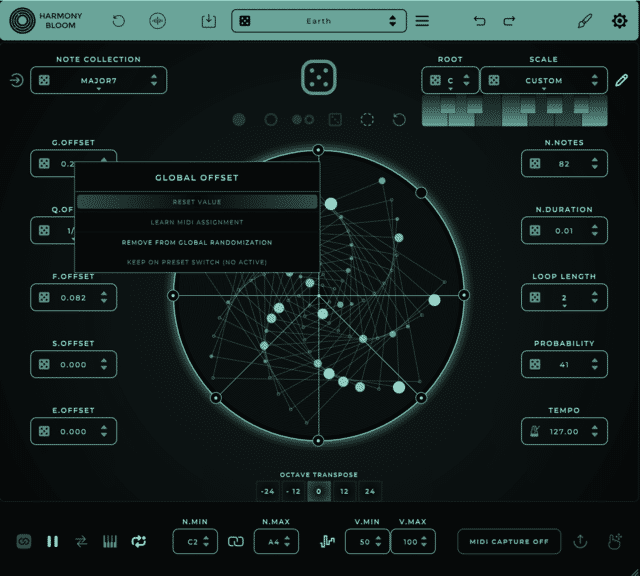The height and width of the screenshot is (576, 640).
Task: Open the hamburger preset menu
Action: tap(422, 21)
